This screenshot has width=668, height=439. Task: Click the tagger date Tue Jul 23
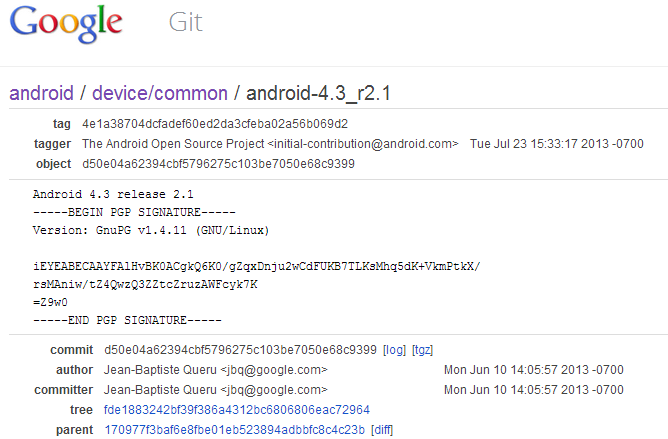557,144
